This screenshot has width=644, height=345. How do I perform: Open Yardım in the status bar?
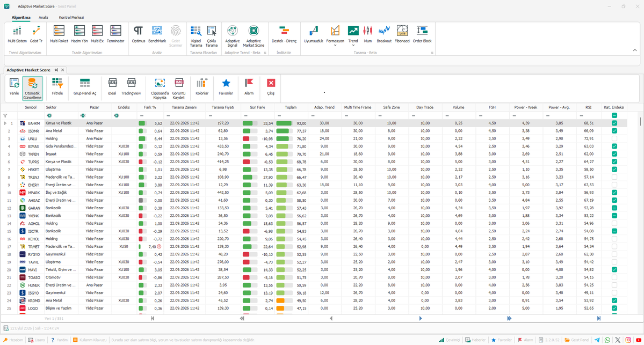[x=59, y=340]
